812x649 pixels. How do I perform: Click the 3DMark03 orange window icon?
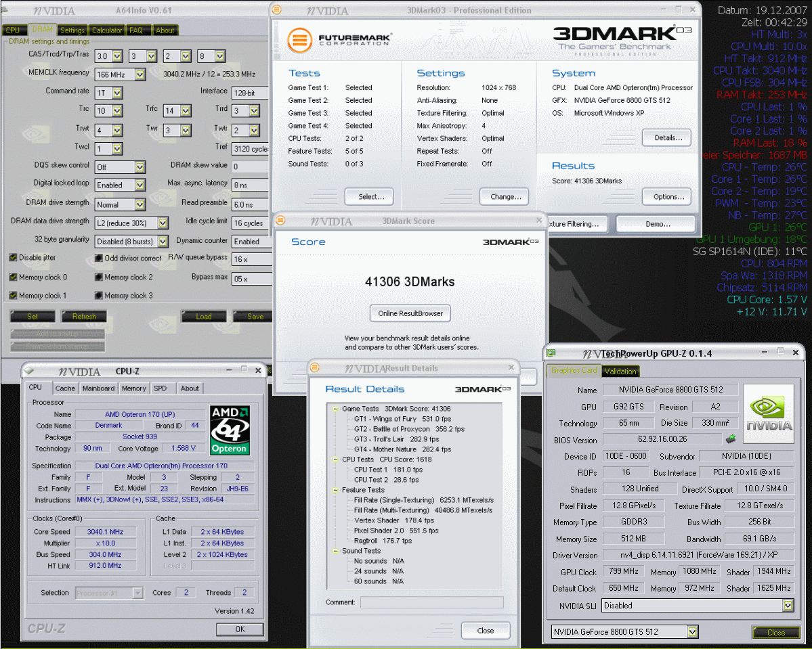[x=277, y=10]
